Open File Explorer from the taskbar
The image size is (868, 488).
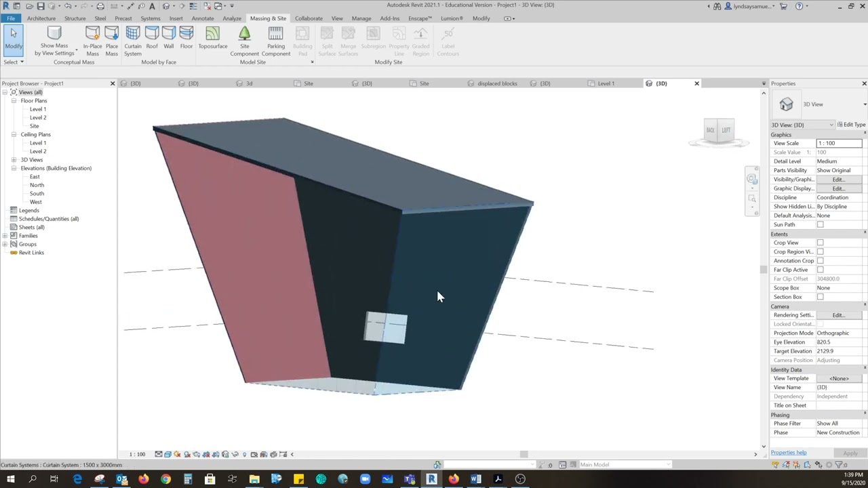pyautogui.click(x=254, y=480)
